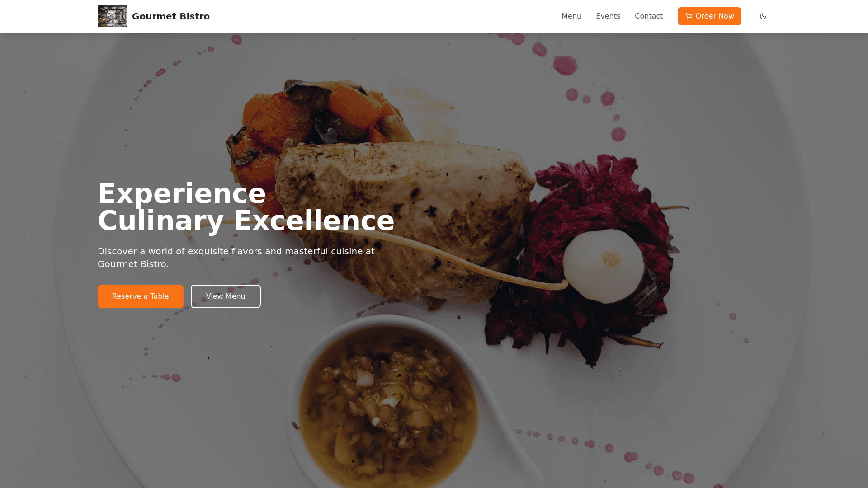Click the word Experience in the headline
Viewport: 868px width, 488px height.
pyautogui.click(x=182, y=194)
